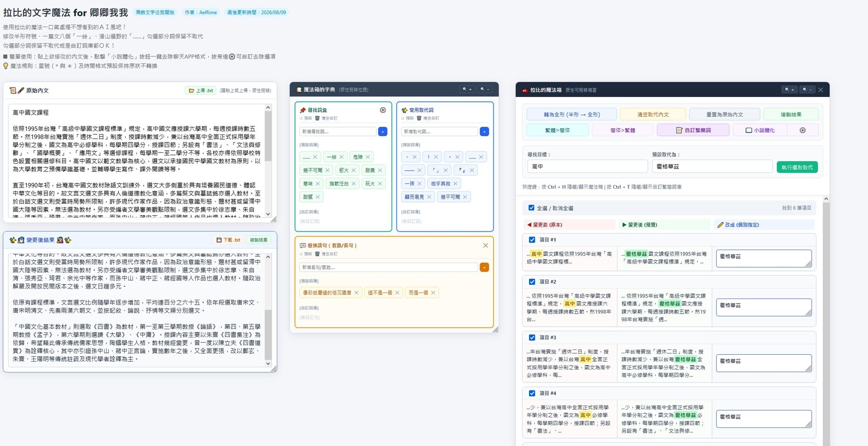Click 重置為原始內文 button
Viewport: 868px width, 446px height.
[724, 114]
